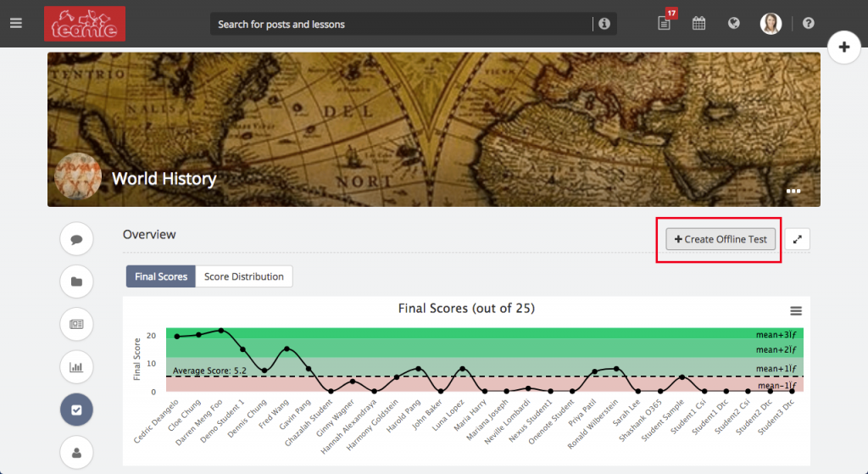The image size is (868, 474).
Task: Click Darren Meng Foo's data point
Action: [x=221, y=331]
